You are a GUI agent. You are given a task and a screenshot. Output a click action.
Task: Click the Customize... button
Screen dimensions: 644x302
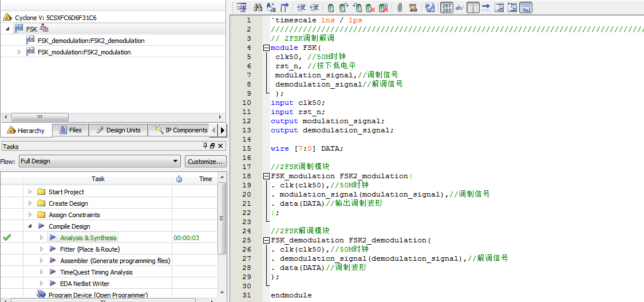[x=206, y=161]
